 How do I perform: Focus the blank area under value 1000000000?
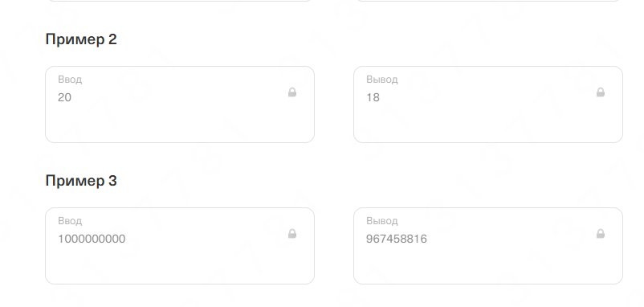180,264
